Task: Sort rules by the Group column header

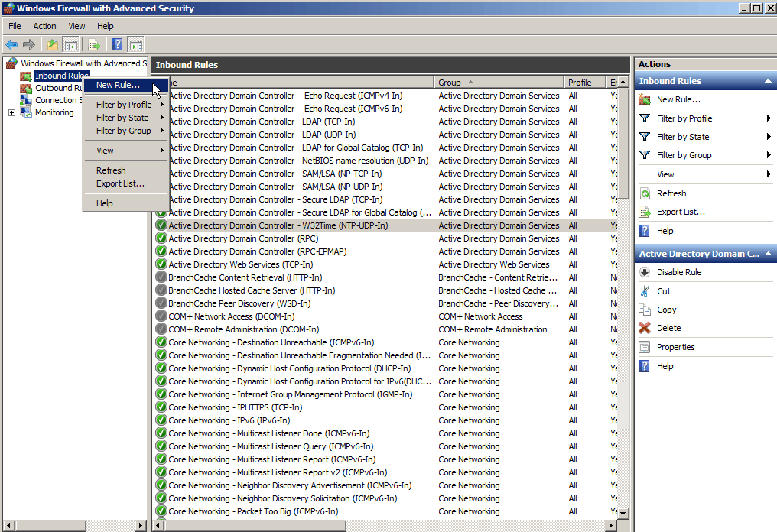Action: (499, 83)
